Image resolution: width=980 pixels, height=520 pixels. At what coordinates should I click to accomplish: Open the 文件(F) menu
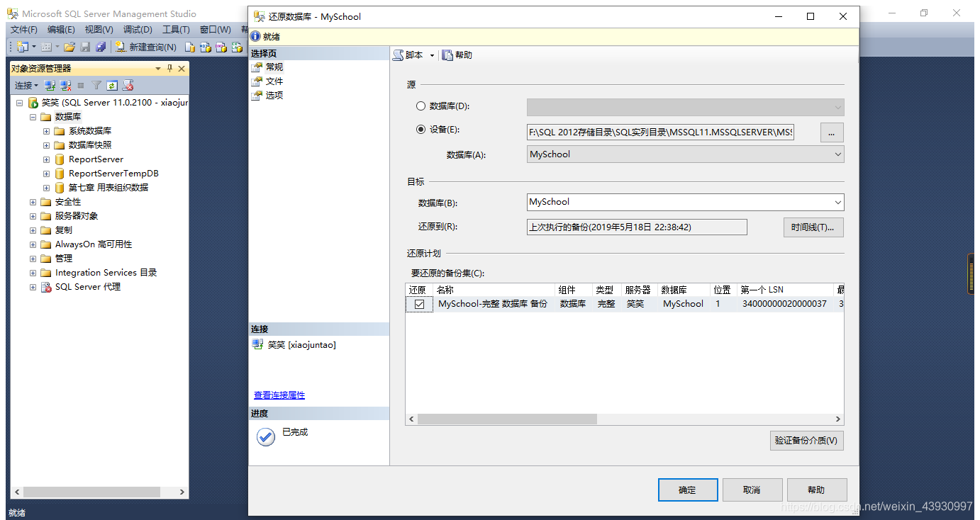click(x=24, y=30)
